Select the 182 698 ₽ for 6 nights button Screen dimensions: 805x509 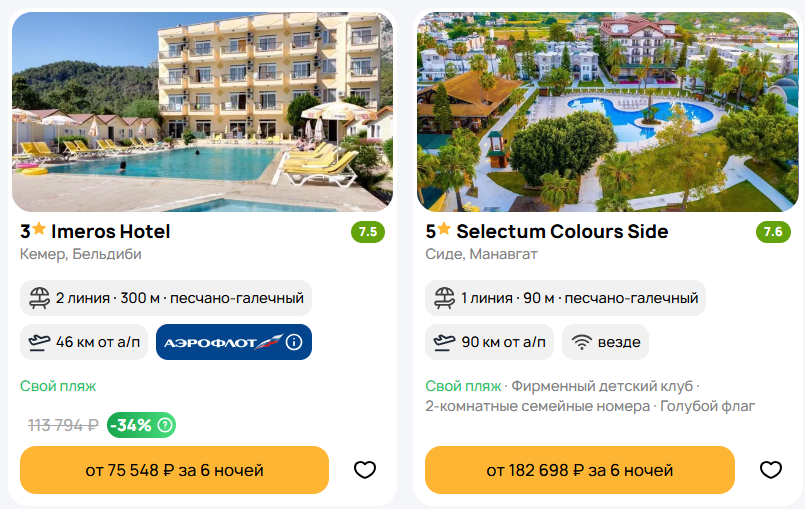point(580,470)
